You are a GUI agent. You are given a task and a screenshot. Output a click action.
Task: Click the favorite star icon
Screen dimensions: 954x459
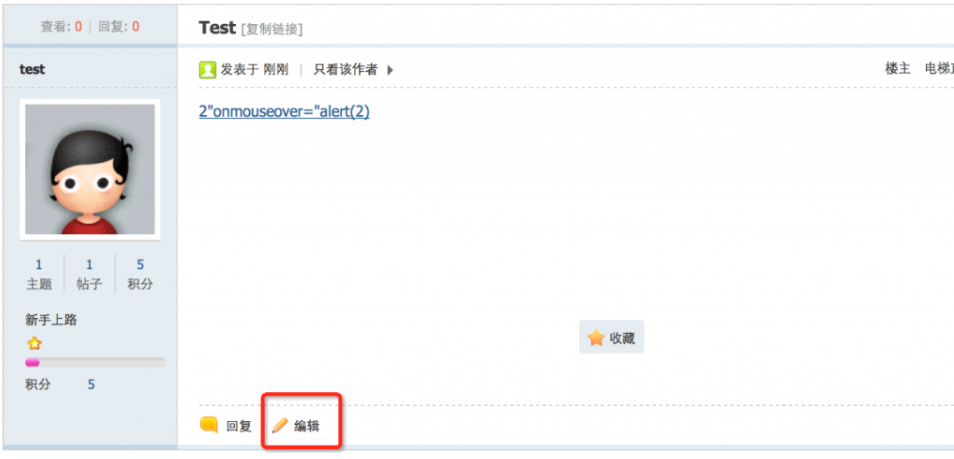[x=596, y=338]
